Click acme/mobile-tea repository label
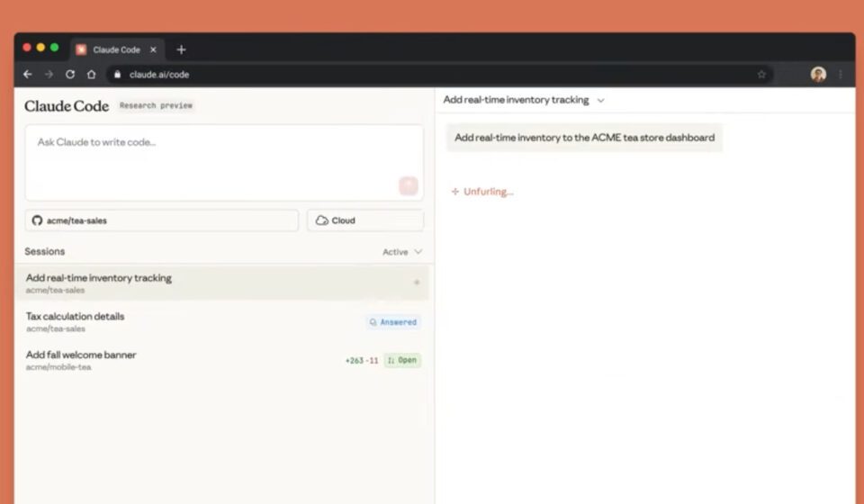864x504 pixels. (x=58, y=367)
